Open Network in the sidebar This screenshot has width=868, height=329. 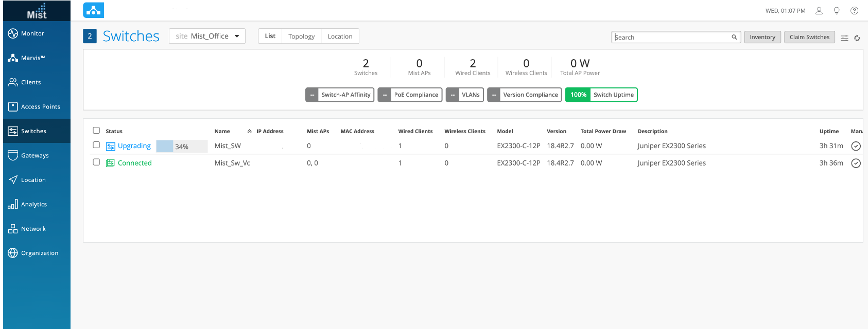click(37, 229)
